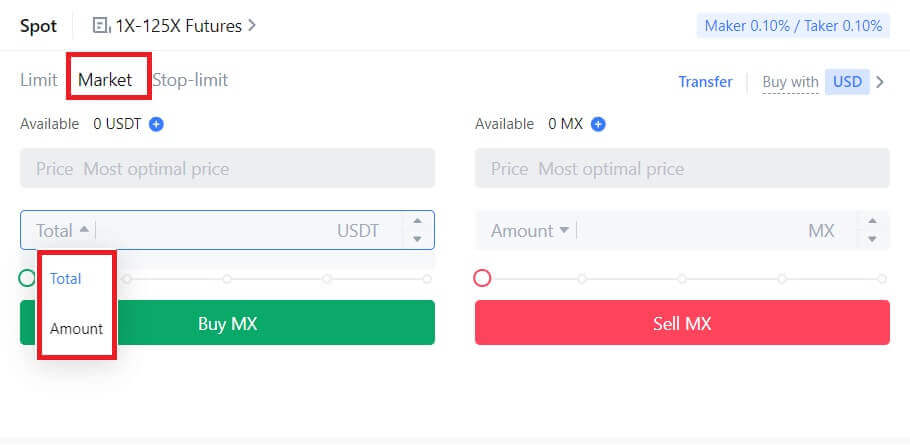Click the Futures document icon

point(101,26)
